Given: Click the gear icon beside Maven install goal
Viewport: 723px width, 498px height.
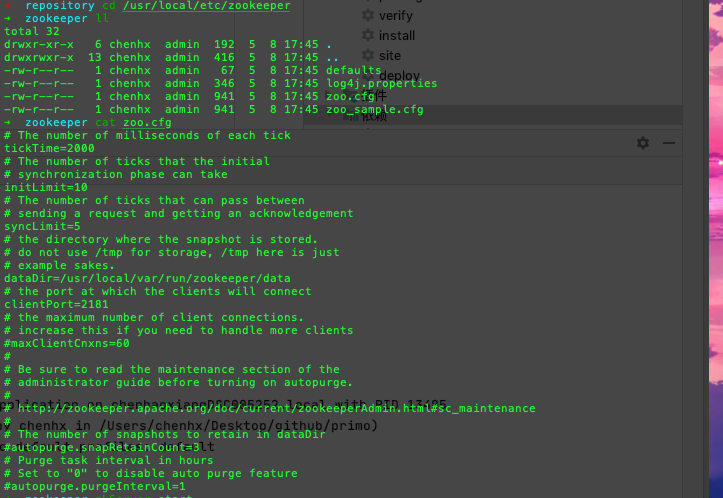Looking at the screenshot, I should (x=367, y=35).
